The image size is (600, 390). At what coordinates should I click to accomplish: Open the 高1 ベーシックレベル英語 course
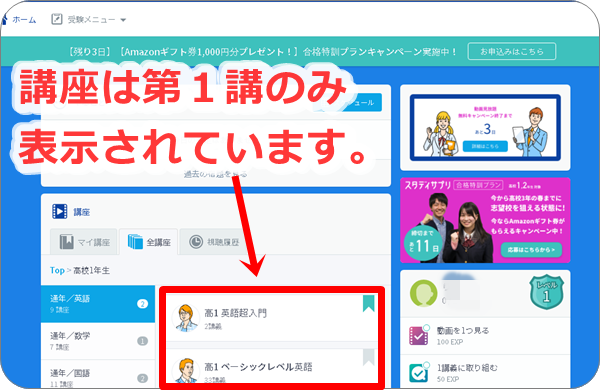click(272, 367)
